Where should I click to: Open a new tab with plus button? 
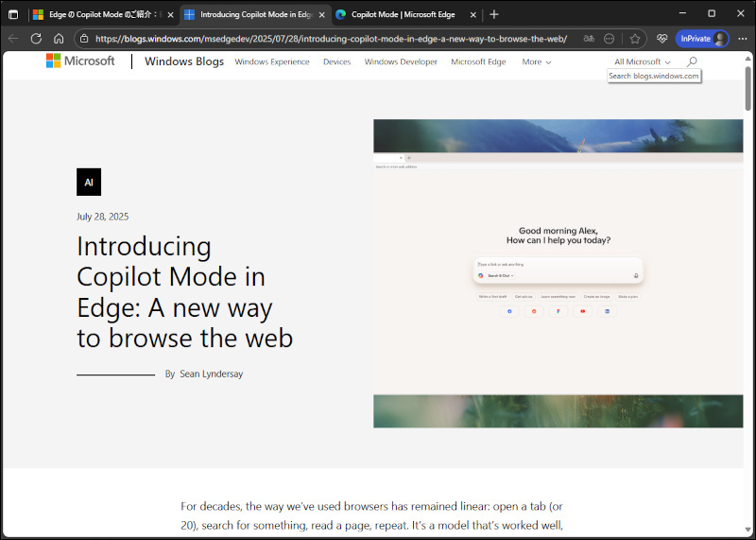point(494,14)
